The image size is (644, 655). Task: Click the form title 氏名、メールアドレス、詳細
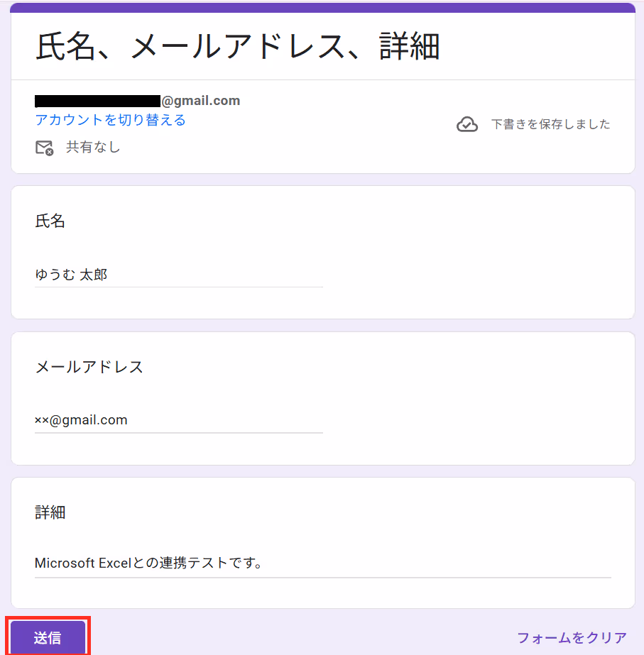click(x=237, y=46)
